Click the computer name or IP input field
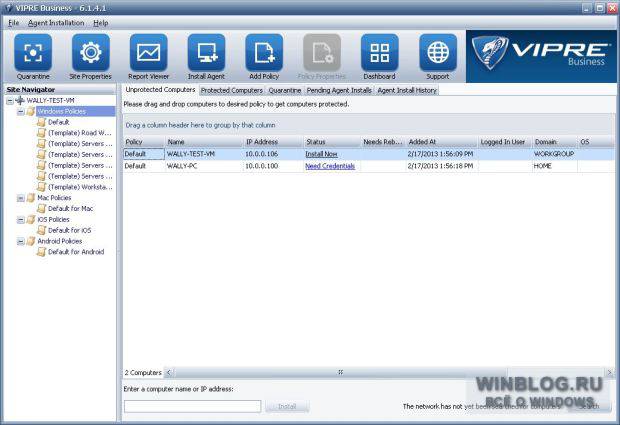The height and width of the screenshot is (425, 620). point(193,406)
